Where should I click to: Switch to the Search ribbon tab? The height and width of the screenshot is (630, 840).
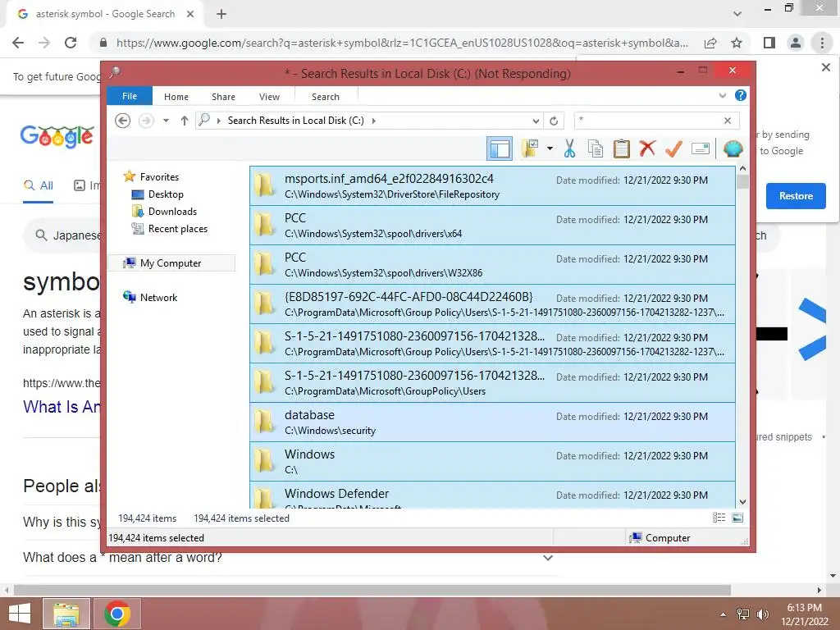(x=326, y=97)
